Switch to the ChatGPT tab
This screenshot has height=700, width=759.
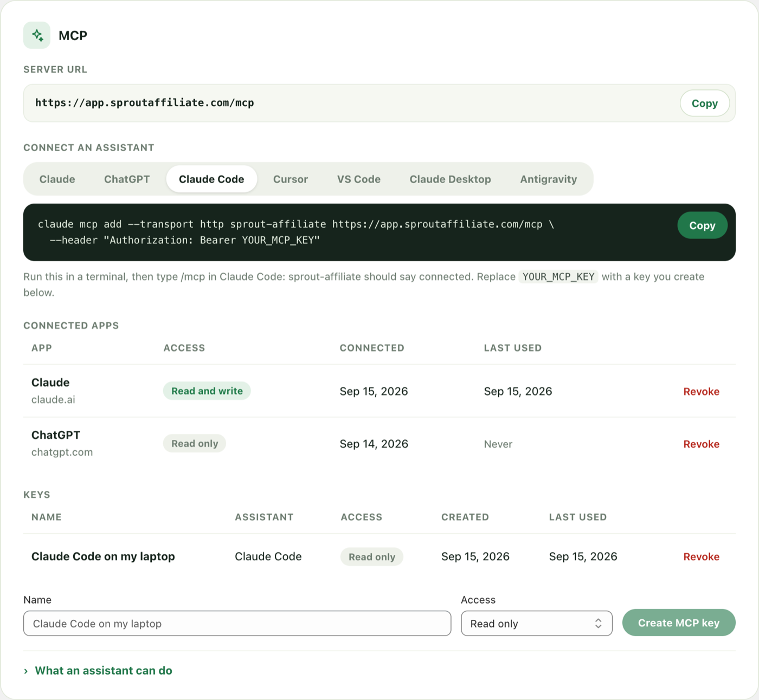(x=127, y=179)
